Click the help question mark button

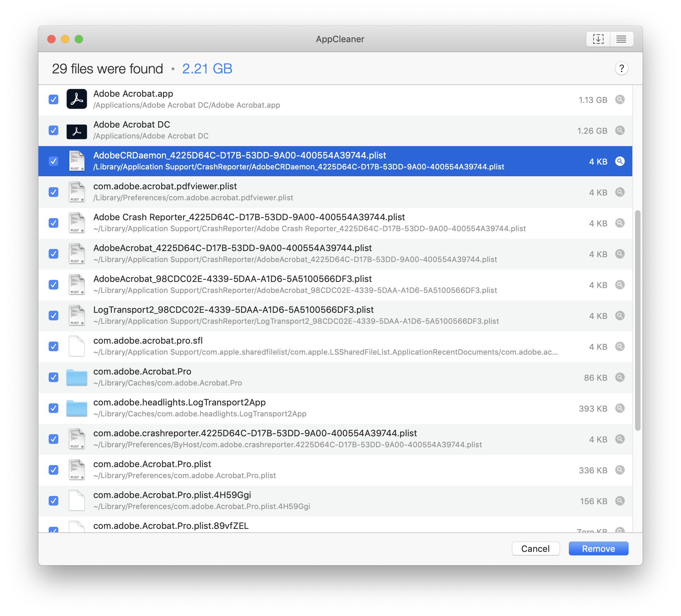tap(621, 69)
